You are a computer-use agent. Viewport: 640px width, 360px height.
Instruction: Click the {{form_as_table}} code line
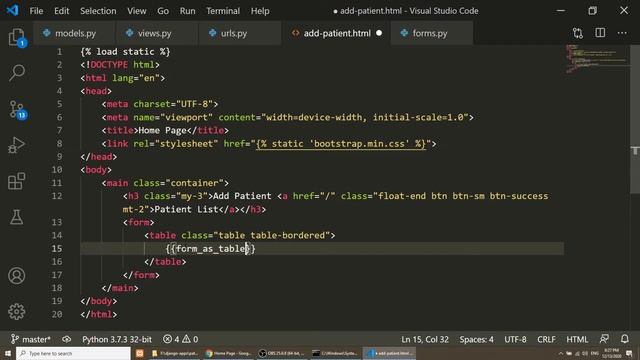point(210,249)
